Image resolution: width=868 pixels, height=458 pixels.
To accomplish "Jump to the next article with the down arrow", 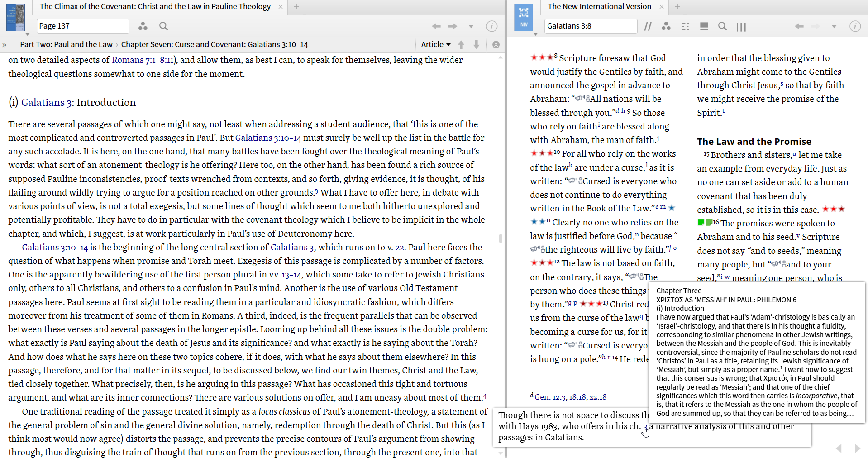I will click(477, 44).
